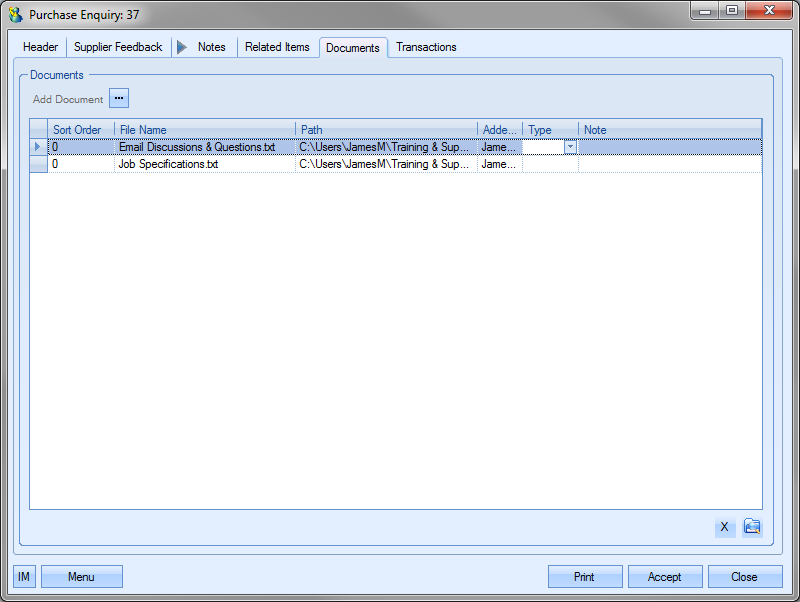Click the Add Document ellipsis button
800x602 pixels.
[x=119, y=98]
